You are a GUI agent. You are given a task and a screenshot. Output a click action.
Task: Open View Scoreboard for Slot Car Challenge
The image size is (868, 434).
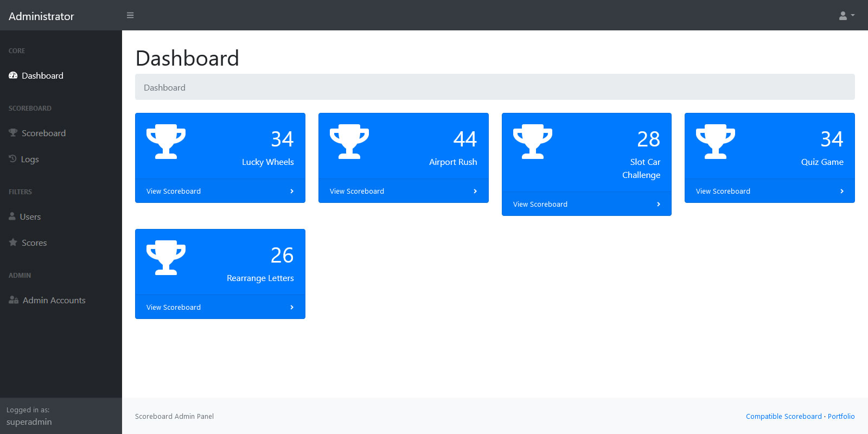540,205
